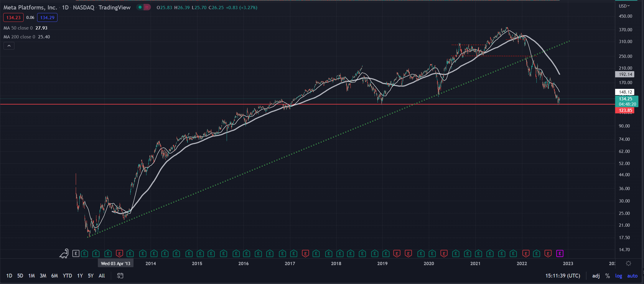The height and width of the screenshot is (284, 644).
Task: Click the white square E marker
Action: (76, 253)
